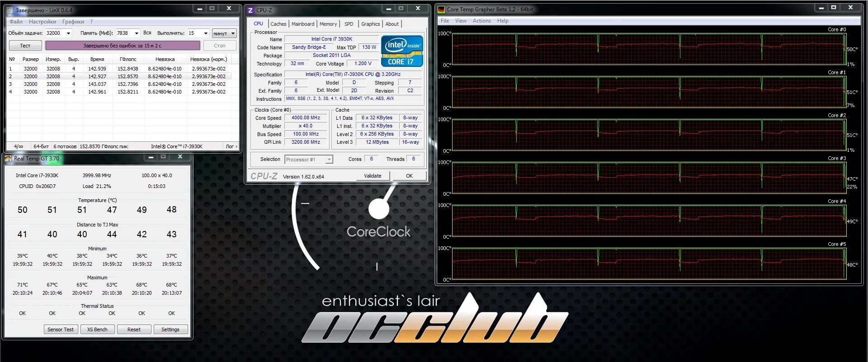868x362 pixels.
Task: Switch to the Graphics tab in CPU-Z
Action: (371, 24)
